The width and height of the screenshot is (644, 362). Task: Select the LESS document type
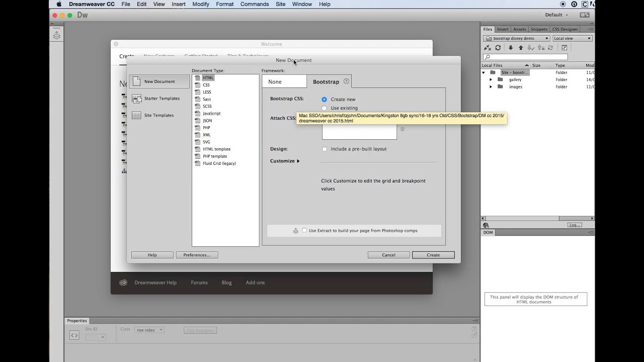[x=207, y=92]
